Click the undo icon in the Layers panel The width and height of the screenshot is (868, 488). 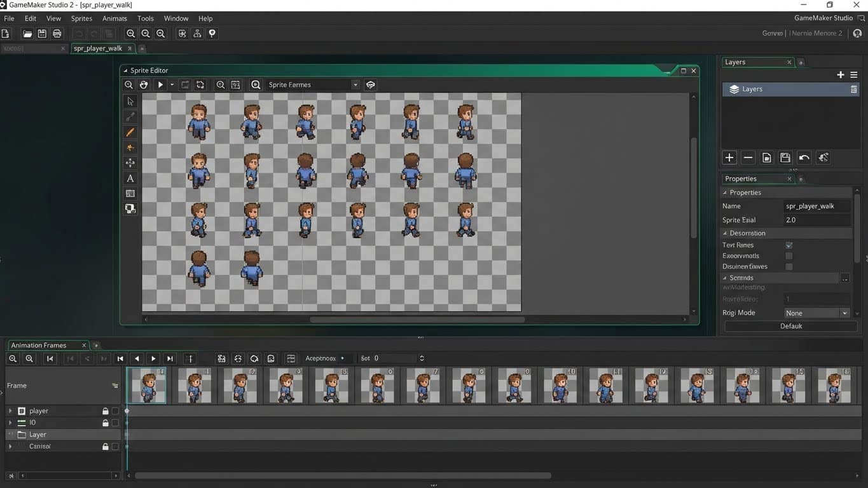click(x=804, y=157)
